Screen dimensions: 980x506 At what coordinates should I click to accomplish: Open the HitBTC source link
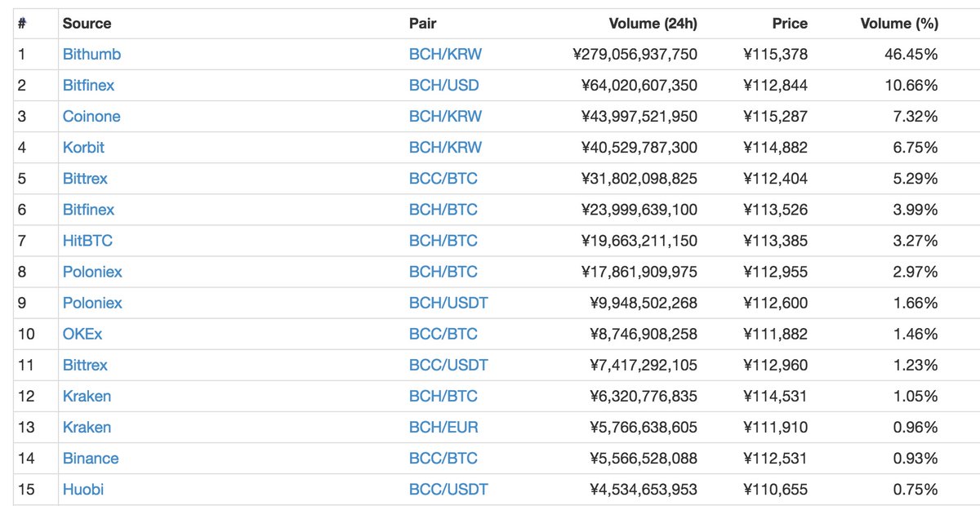[x=87, y=241]
